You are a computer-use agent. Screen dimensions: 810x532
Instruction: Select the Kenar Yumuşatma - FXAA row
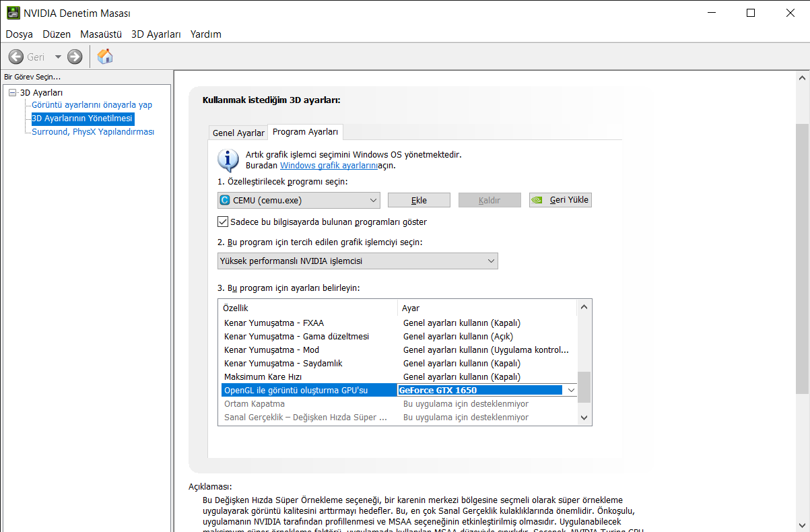[399, 323]
